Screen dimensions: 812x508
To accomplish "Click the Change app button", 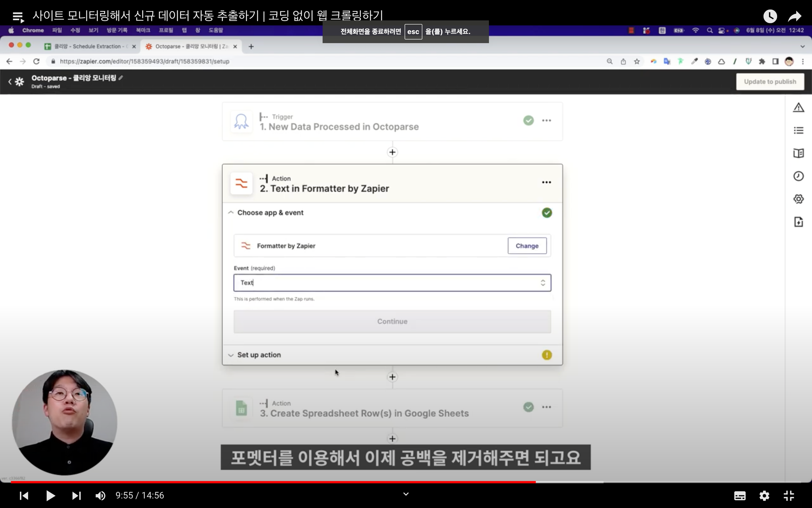I will (x=527, y=246).
